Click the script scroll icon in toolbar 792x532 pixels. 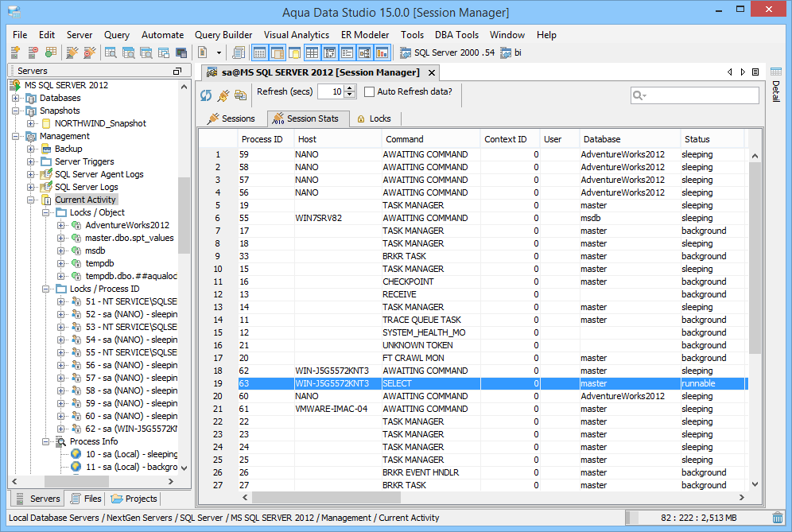239,52
